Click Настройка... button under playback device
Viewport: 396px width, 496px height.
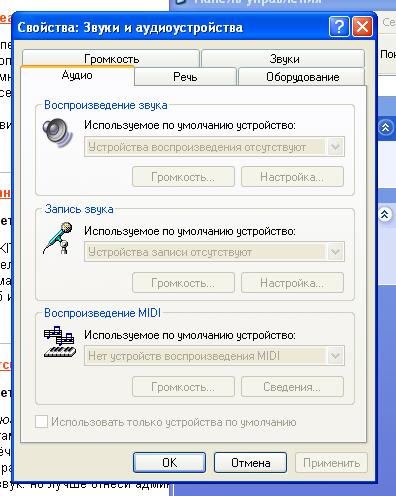click(292, 177)
